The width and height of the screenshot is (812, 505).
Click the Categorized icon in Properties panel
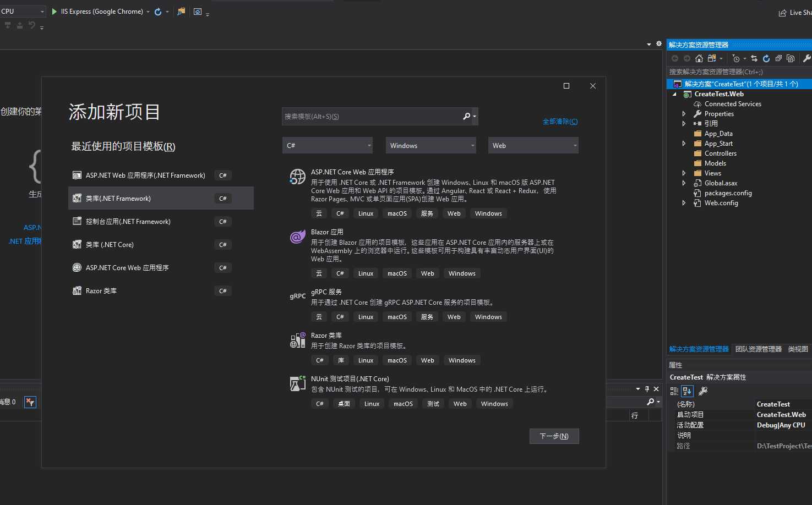(674, 391)
